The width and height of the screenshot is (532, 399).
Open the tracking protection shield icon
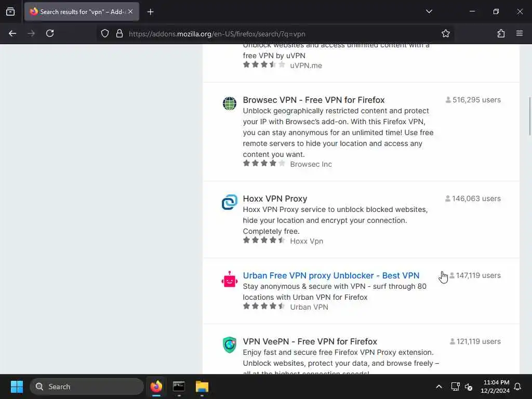point(105,33)
